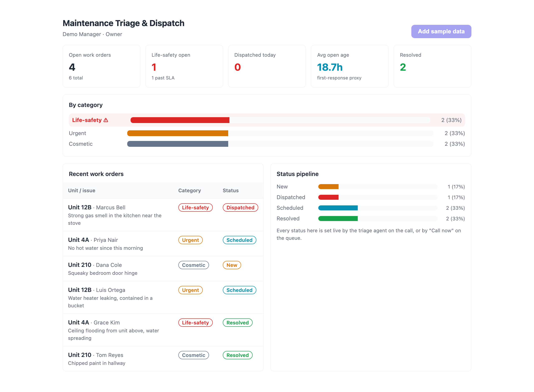This screenshot has width=534, height=392.
Task: Click Squeaky bedroom door hinge description
Action: point(103,273)
